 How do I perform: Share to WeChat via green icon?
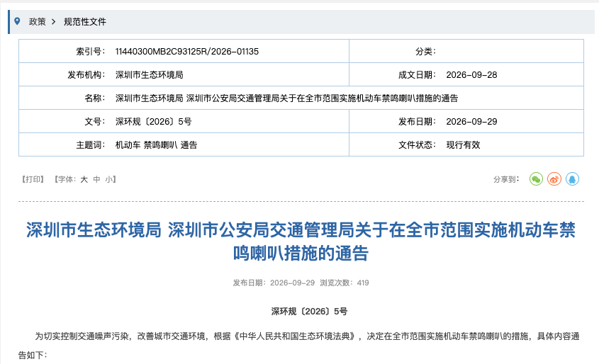click(x=536, y=179)
